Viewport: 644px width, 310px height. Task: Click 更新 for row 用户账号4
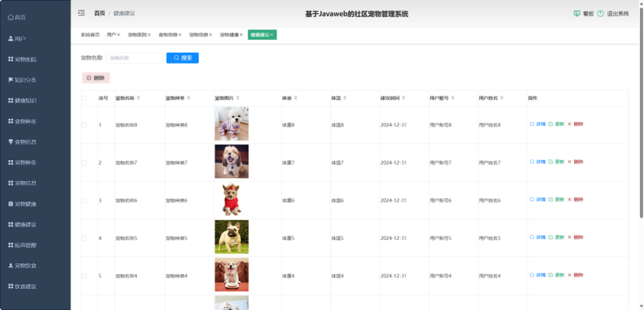point(556,275)
